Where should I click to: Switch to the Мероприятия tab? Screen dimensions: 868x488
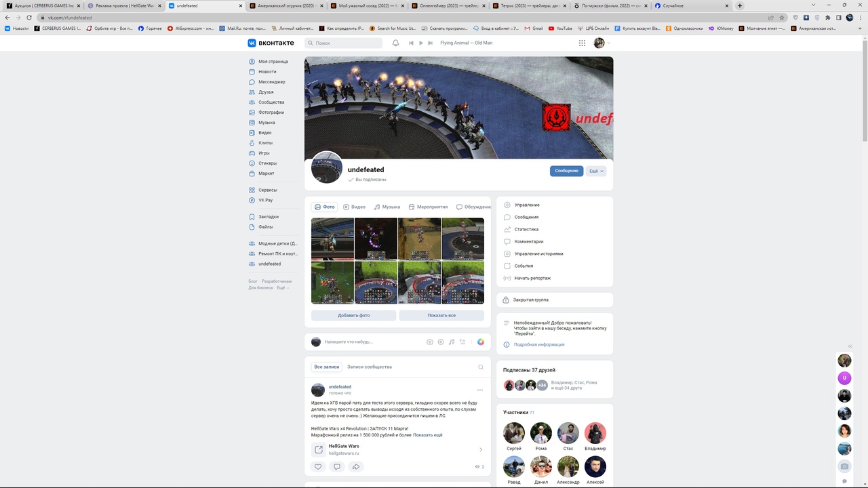pos(428,207)
